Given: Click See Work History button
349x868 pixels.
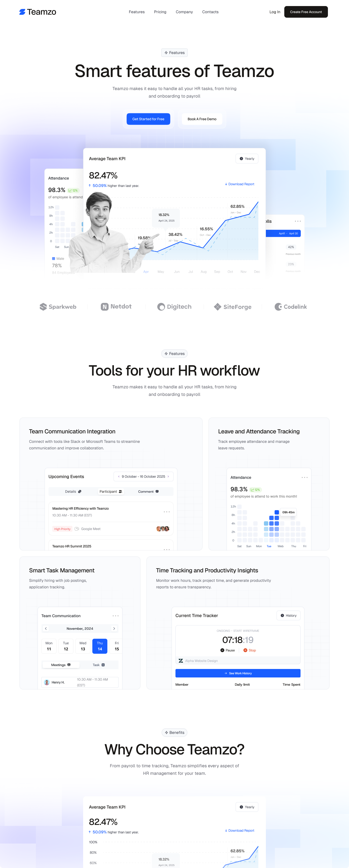Looking at the screenshot, I should pos(238,673).
